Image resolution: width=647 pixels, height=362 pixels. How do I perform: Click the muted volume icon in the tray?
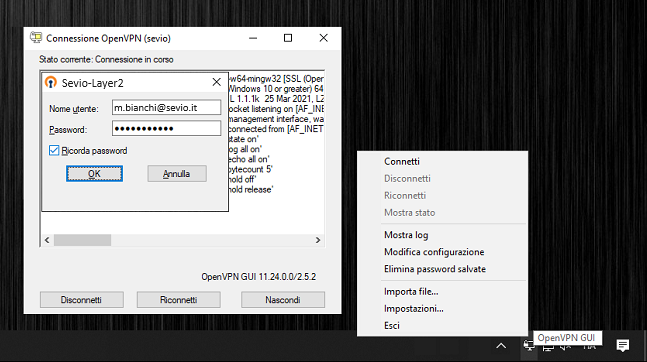[x=566, y=346]
